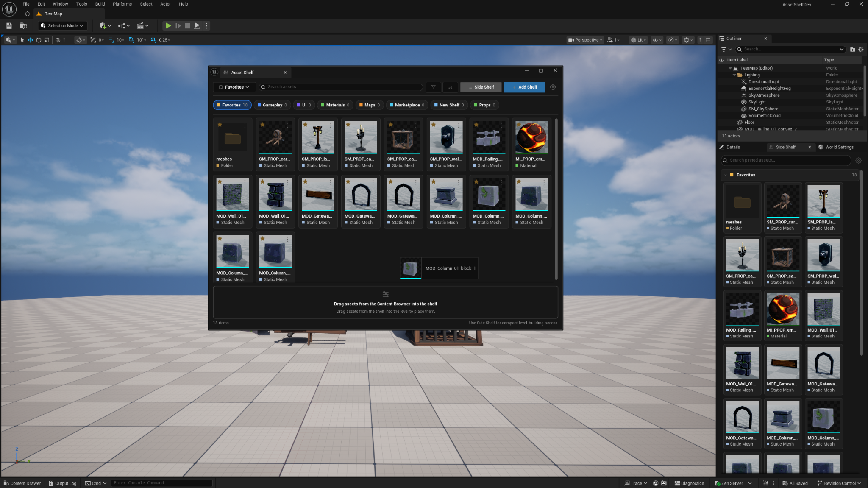Open the viewport Show flags eye menu
Screen dimensions: 868x488
[657, 40]
